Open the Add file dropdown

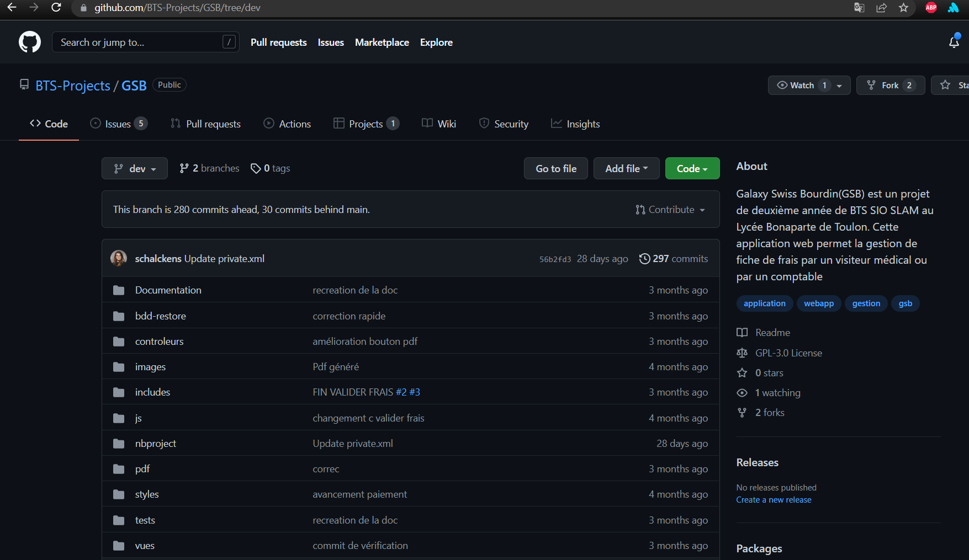click(x=627, y=168)
